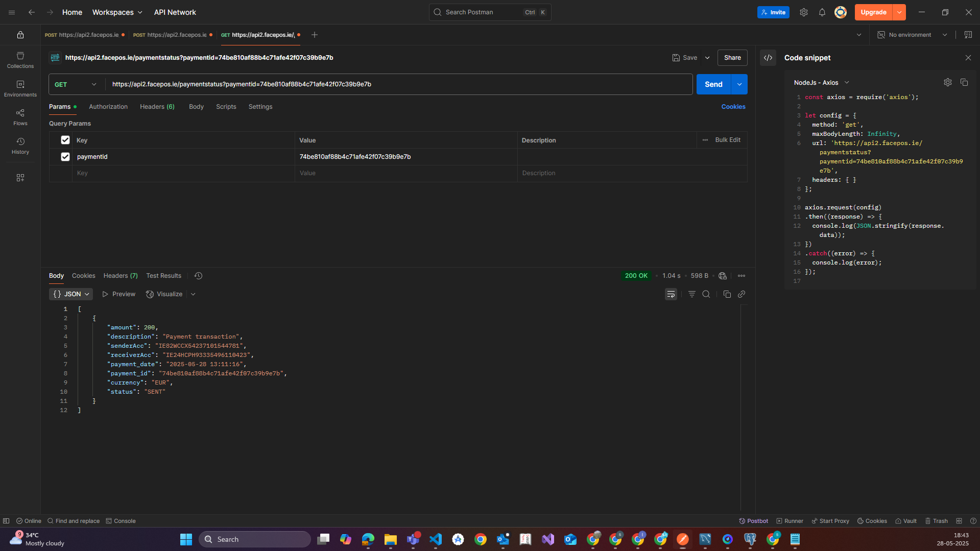Open the notifications bell
The width and height of the screenshot is (980, 551).
tap(822, 12)
